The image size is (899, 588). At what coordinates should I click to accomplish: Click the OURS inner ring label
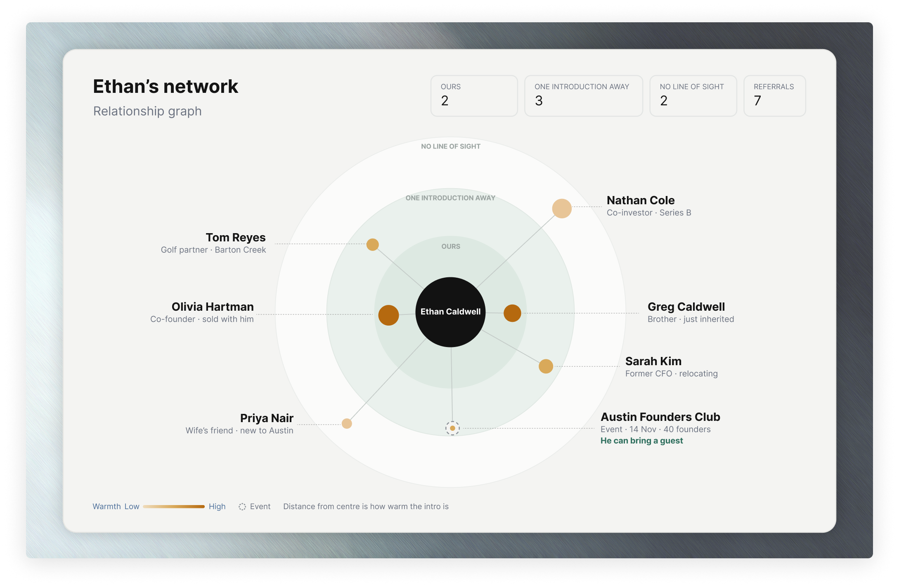(x=451, y=246)
